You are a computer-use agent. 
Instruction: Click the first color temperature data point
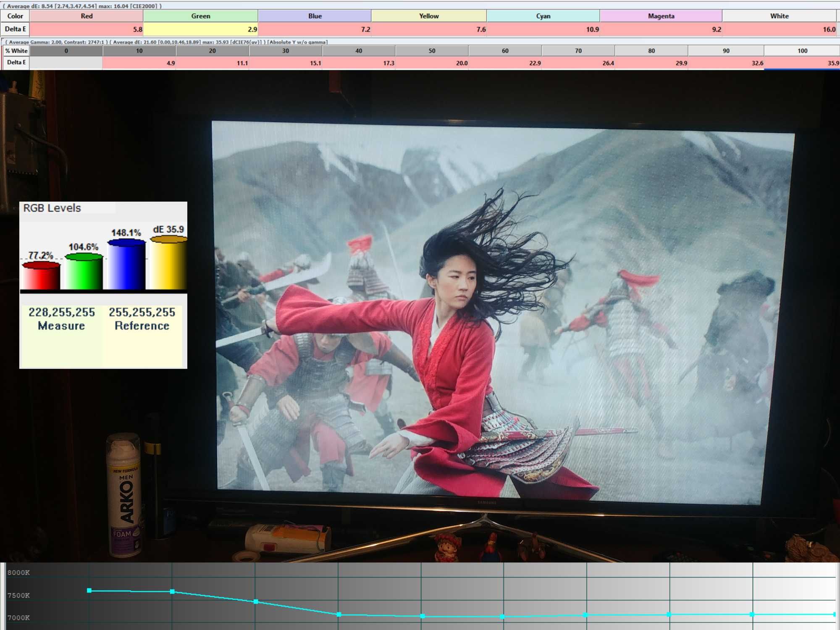pyautogui.click(x=89, y=591)
